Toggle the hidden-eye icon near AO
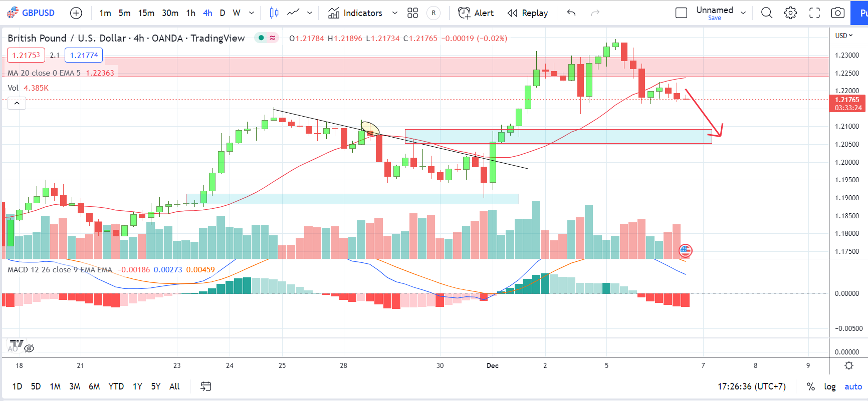This screenshot has width=868, height=401. pos(29,348)
